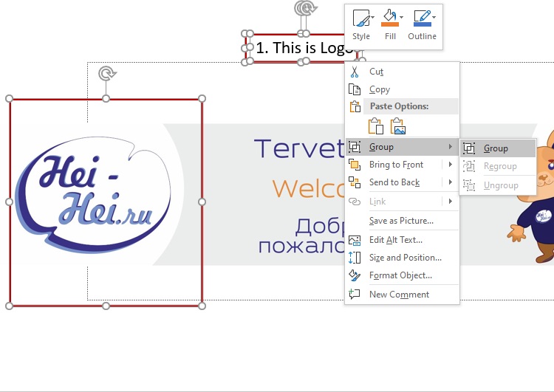Screen dimensions: 554x392
Task: Click the bear mascot picture
Action: (x=531, y=196)
